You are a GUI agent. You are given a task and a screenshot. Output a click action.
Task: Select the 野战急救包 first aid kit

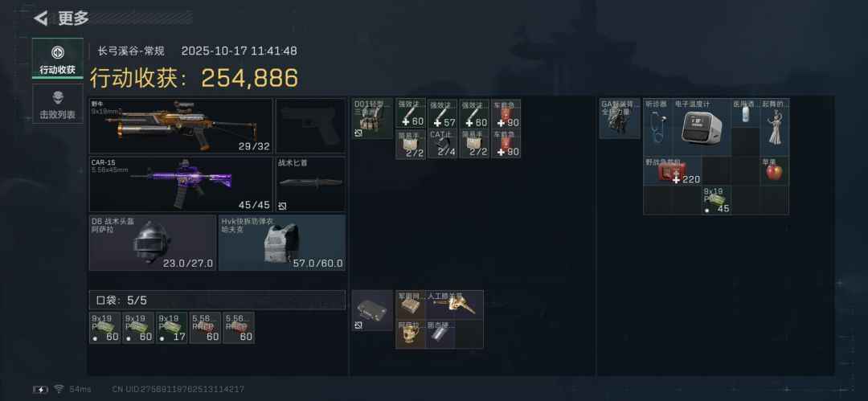click(x=672, y=170)
